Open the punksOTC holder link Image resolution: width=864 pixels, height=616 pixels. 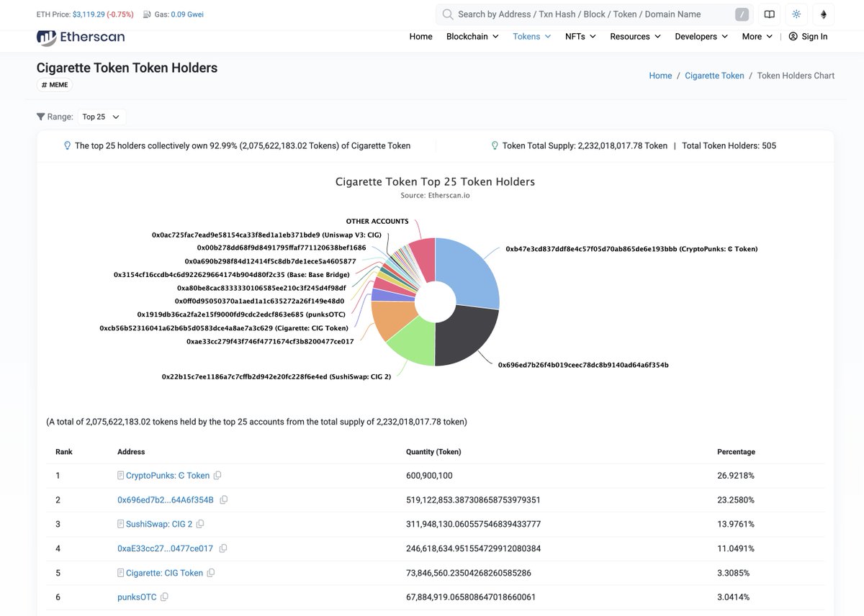137,597
